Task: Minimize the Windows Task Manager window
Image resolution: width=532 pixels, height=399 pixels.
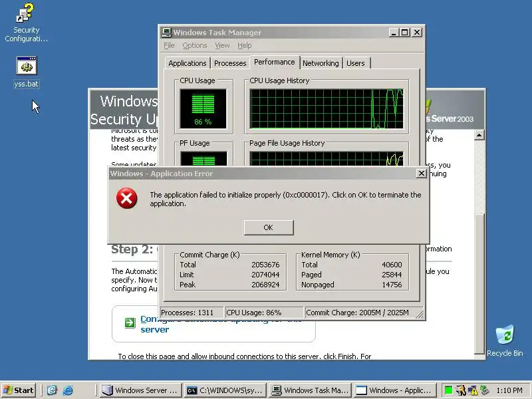Action: click(x=394, y=33)
